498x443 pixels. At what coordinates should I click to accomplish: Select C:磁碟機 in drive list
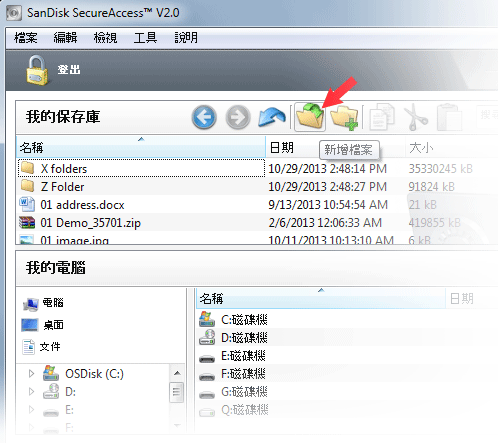point(244,320)
